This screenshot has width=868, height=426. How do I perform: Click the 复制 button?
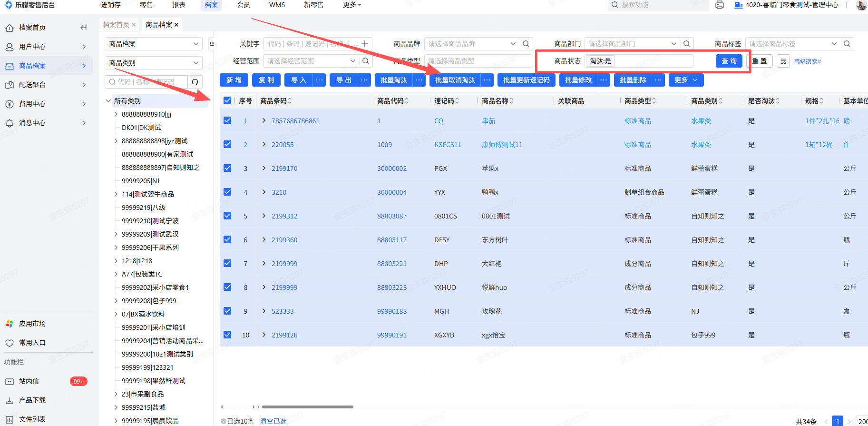pyautogui.click(x=266, y=80)
